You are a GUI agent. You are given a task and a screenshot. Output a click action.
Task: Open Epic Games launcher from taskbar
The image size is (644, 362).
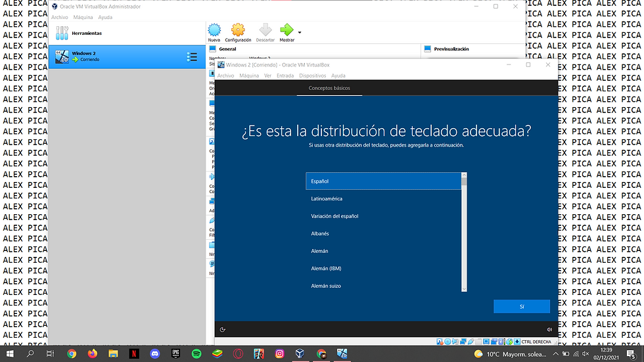[175, 354]
